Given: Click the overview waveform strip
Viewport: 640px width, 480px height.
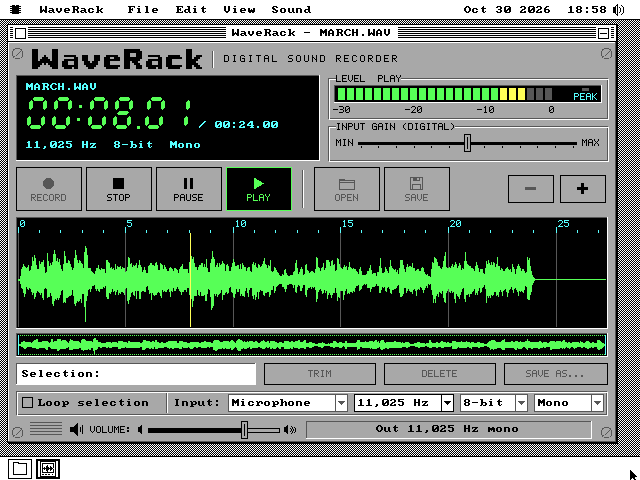Looking at the screenshot, I should tap(312, 345).
